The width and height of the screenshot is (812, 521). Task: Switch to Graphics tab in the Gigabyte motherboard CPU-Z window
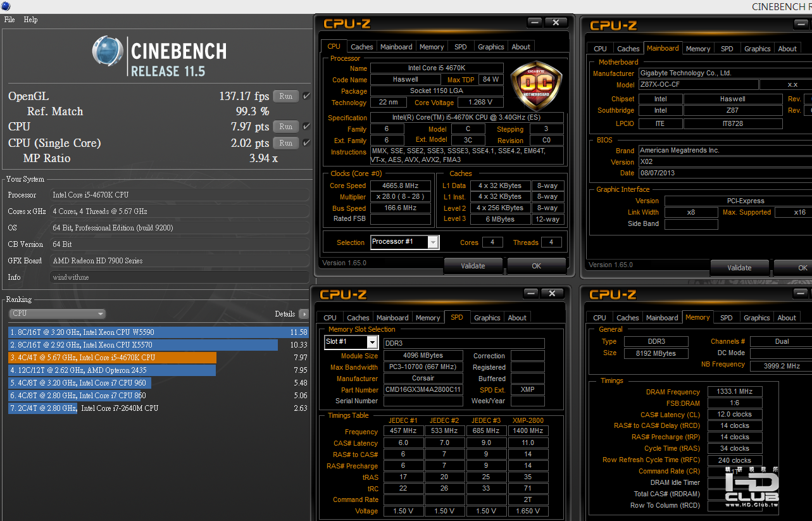[x=758, y=49]
